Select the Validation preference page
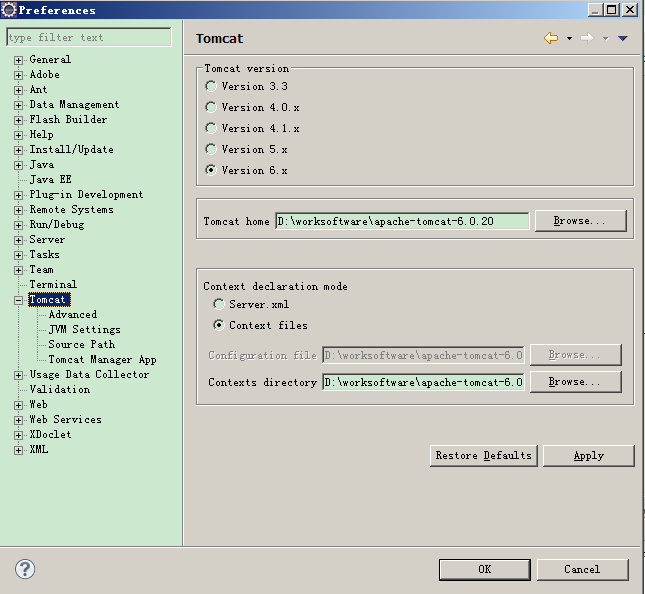This screenshot has width=645, height=594. (60, 390)
